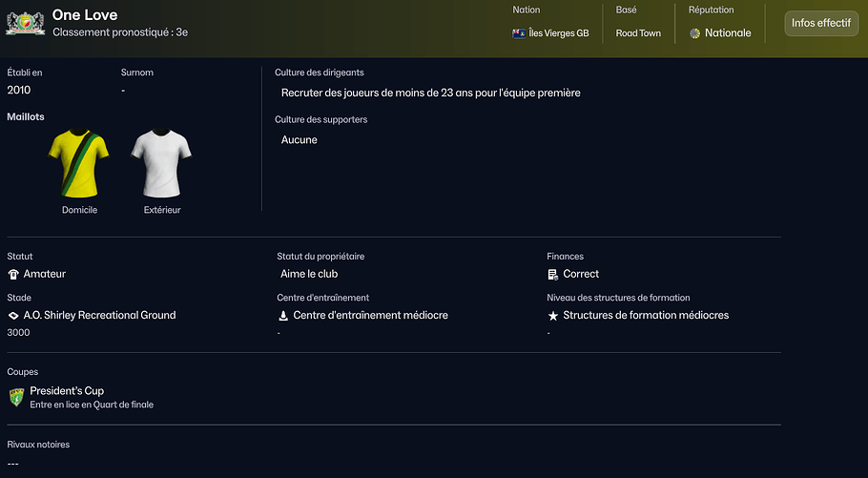This screenshot has height=478, width=868.
Task: Click the One Love club title
Action: pyautogui.click(x=86, y=14)
